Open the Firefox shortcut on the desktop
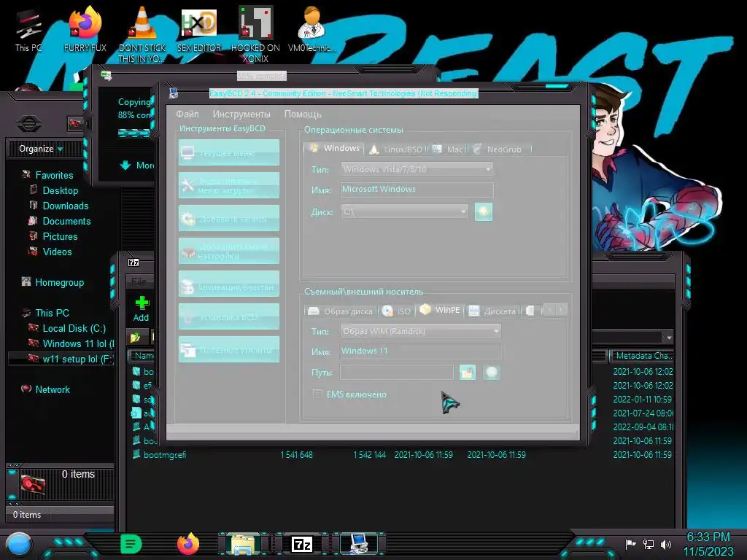747x560 pixels. [x=85, y=29]
